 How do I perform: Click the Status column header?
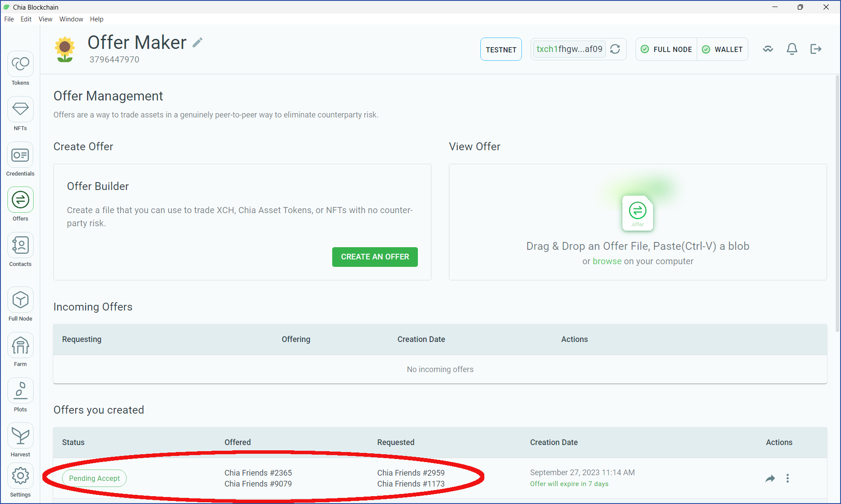point(73,442)
